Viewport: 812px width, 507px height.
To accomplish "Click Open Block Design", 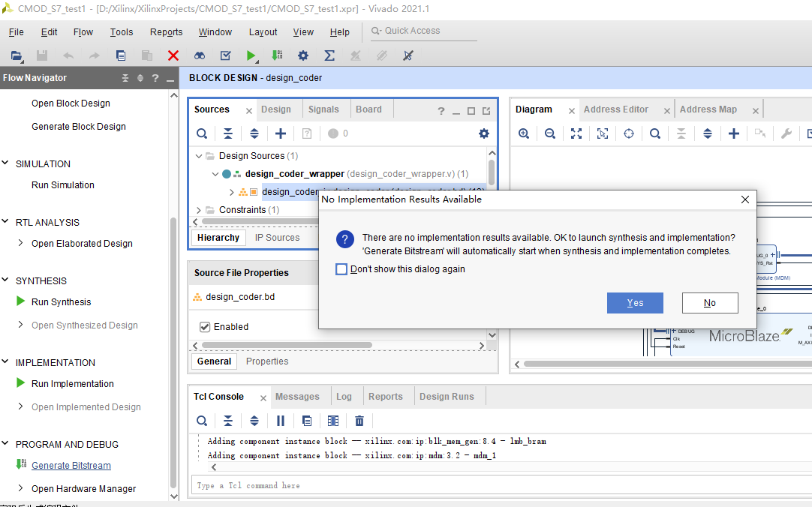I will point(71,103).
